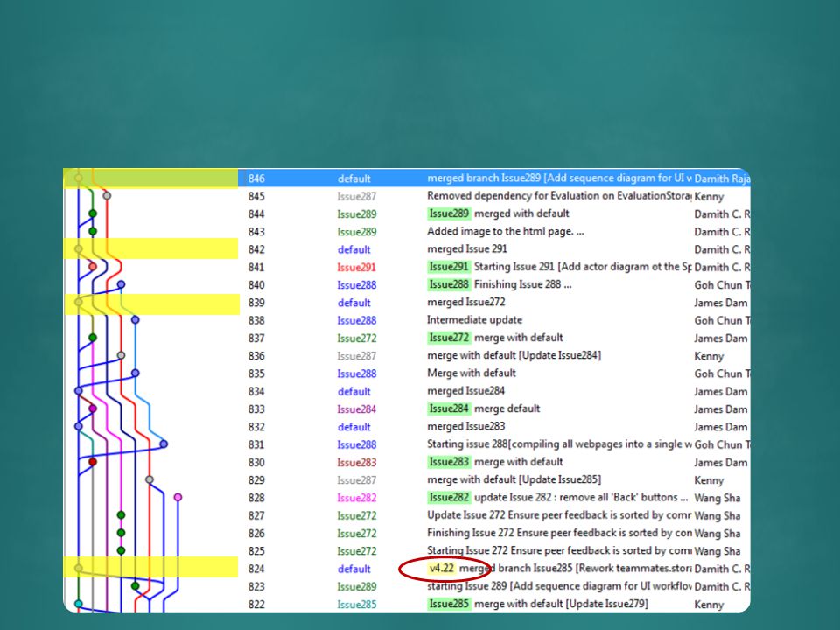Image resolution: width=840 pixels, height=630 pixels.
Task: Select the gray graph node for revision 836
Action: (121, 355)
